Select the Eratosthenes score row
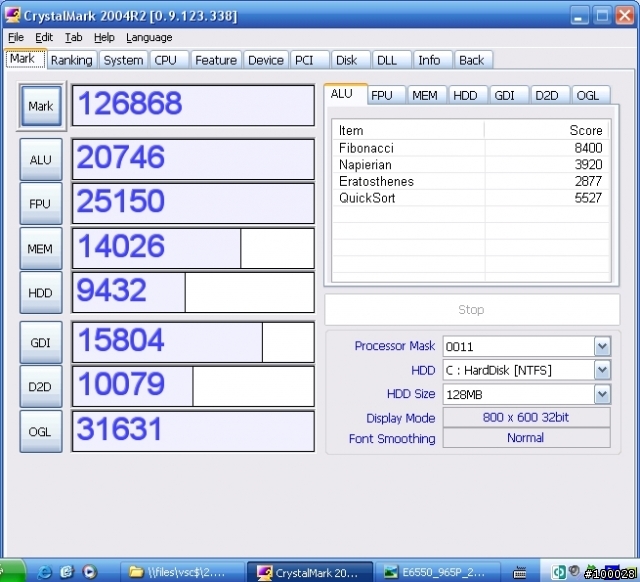Viewport: 640px width, 582px height. [471, 181]
